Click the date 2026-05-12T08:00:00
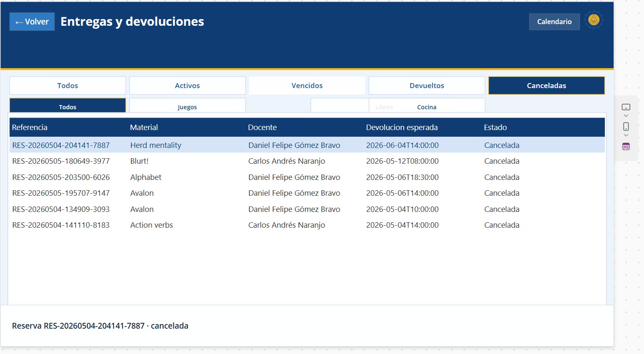 pos(402,161)
